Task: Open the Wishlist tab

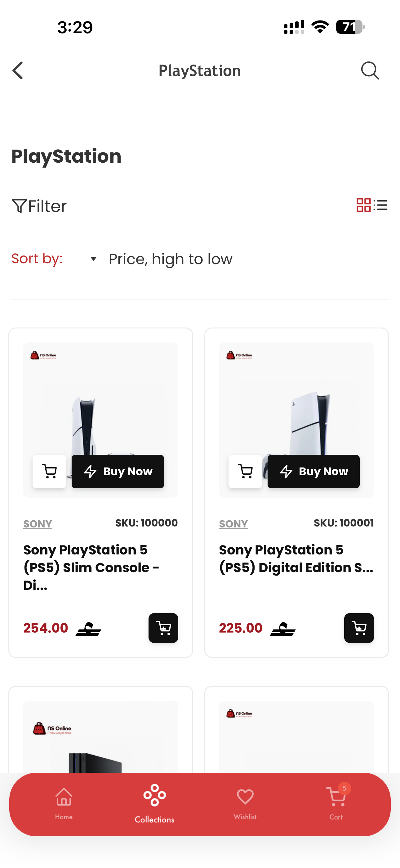Action: pos(245,804)
